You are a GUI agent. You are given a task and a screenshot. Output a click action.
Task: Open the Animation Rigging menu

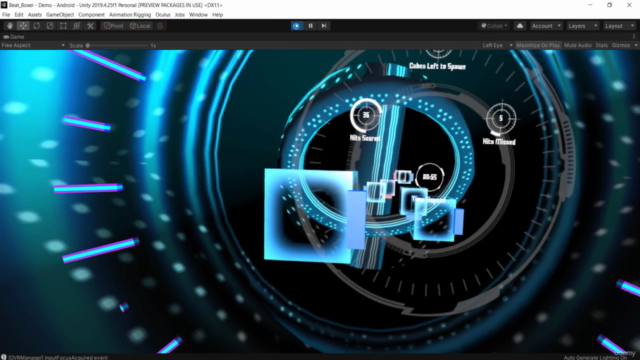[x=130, y=15]
